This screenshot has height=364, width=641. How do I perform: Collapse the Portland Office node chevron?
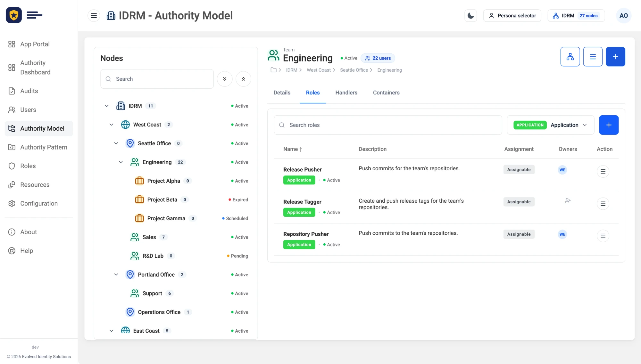point(116,275)
